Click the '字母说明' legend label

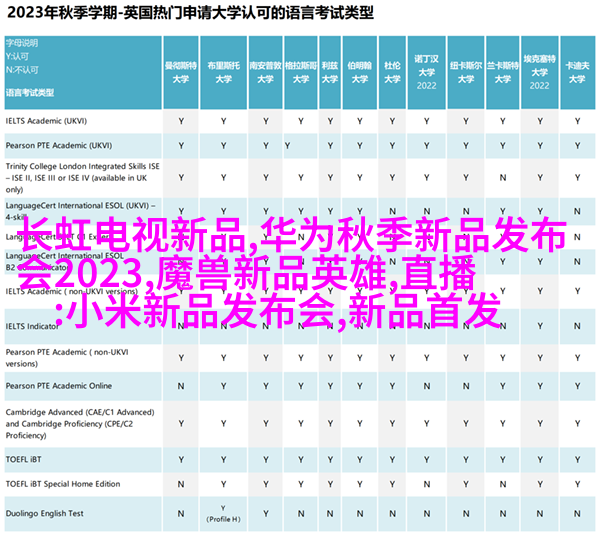(22, 43)
